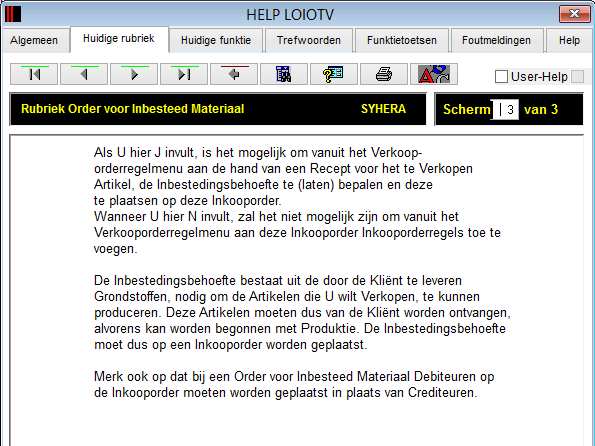
Task: Click line starting 'Wanneer U hier N invult'
Action: (x=276, y=217)
